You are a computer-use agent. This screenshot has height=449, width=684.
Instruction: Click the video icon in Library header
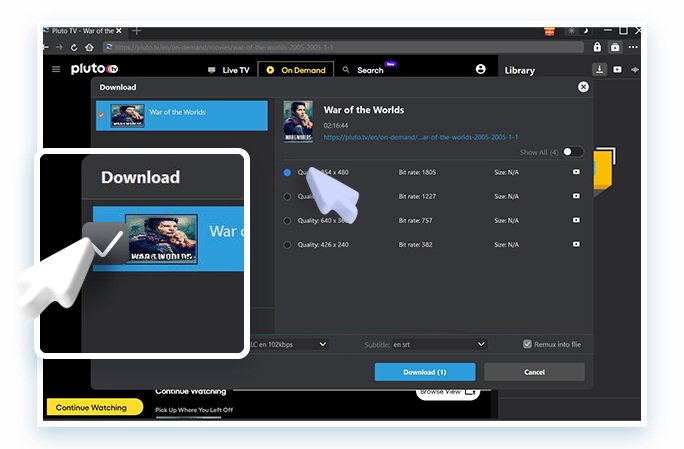pos(617,69)
